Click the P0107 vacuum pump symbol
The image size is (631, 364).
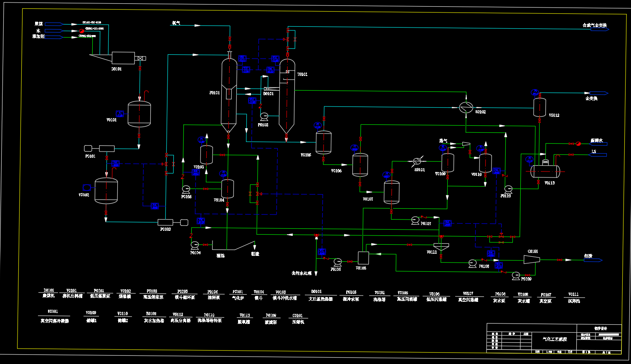pos(415,220)
